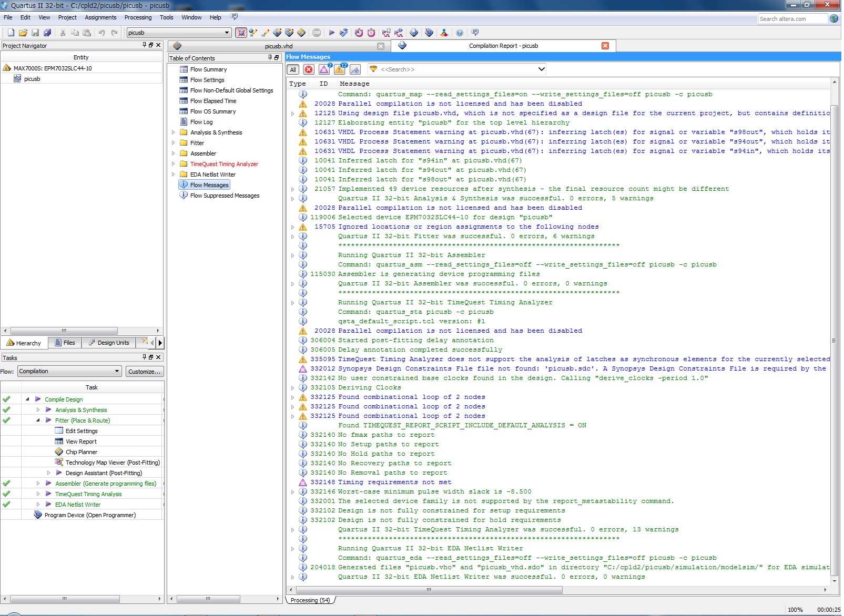This screenshot has height=616, width=844.
Task: Expand the Design Assistant (Post-Fitting) task
Action: [x=48, y=473]
